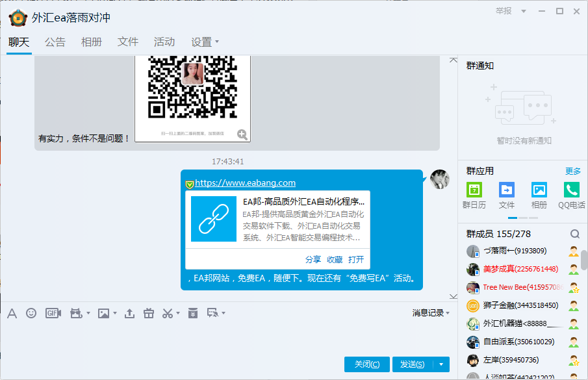The height and width of the screenshot is (380, 588).
Task: Expand the 举报 dropdown arrow
Action: pyautogui.click(x=524, y=11)
